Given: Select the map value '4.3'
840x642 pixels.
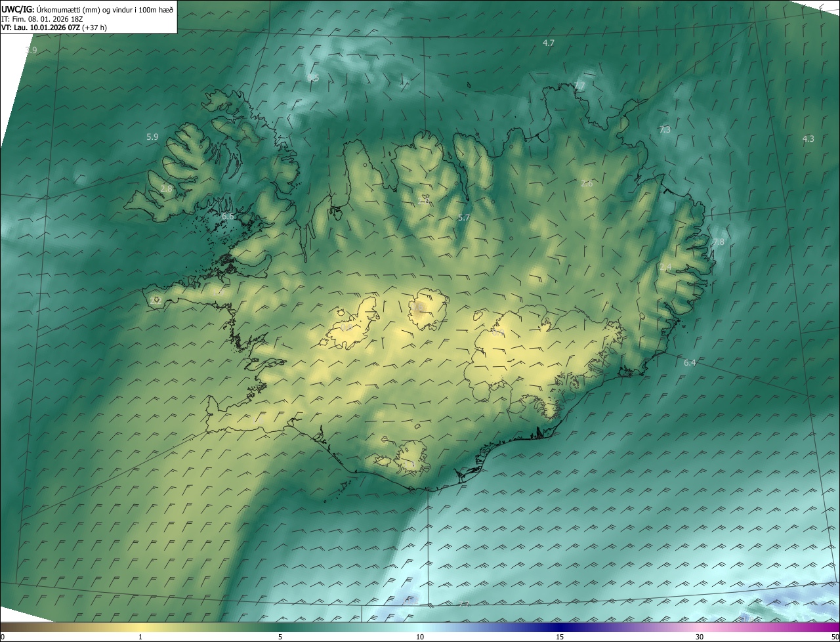Looking at the screenshot, I should [808, 139].
